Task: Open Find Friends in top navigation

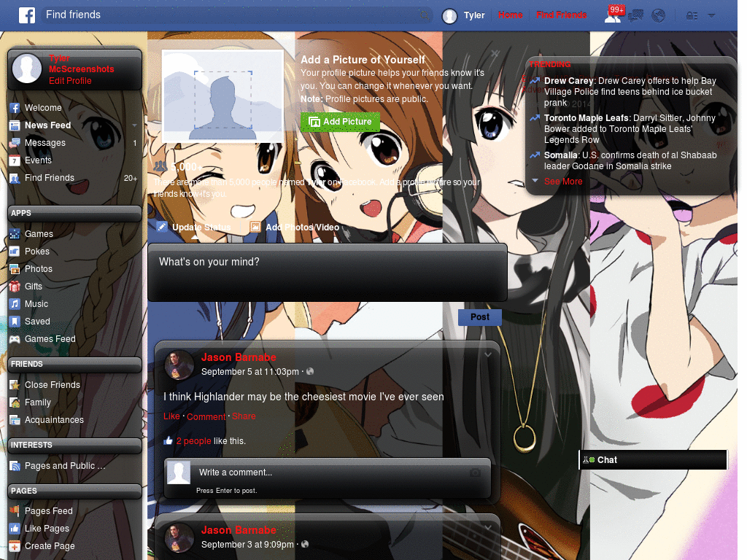Action: tap(561, 15)
